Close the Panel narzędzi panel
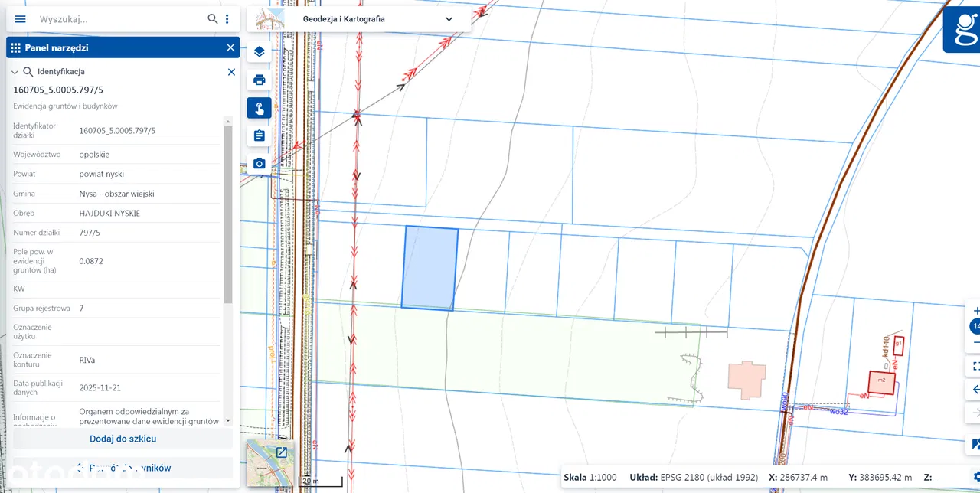980x493 pixels. pyautogui.click(x=230, y=47)
